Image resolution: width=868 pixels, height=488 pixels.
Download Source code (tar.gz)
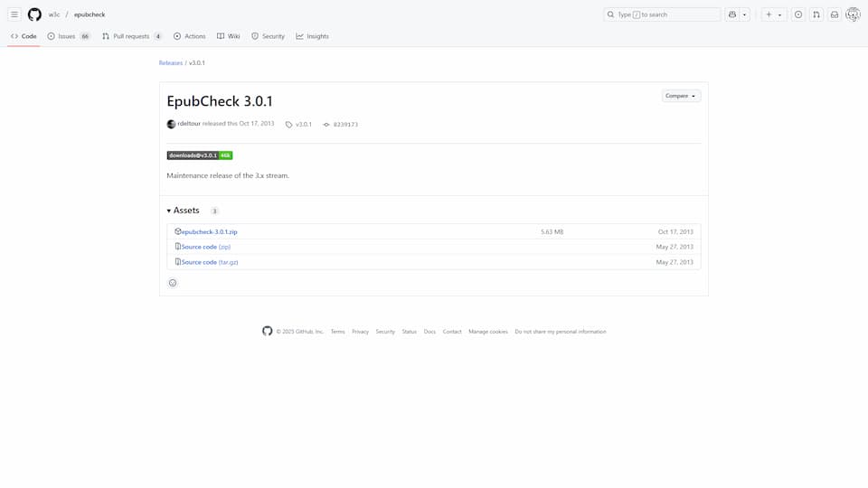point(210,262)
